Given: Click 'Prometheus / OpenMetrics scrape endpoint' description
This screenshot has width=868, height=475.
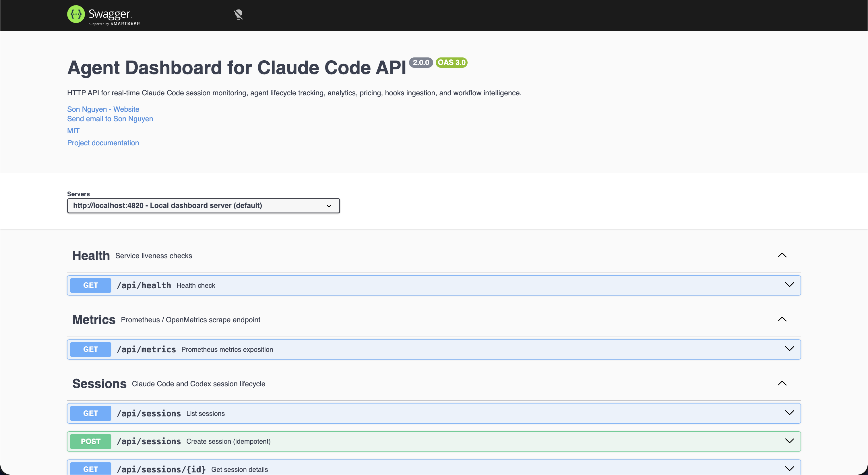Looking at the screenshot, I should click(x=191, y=320).
